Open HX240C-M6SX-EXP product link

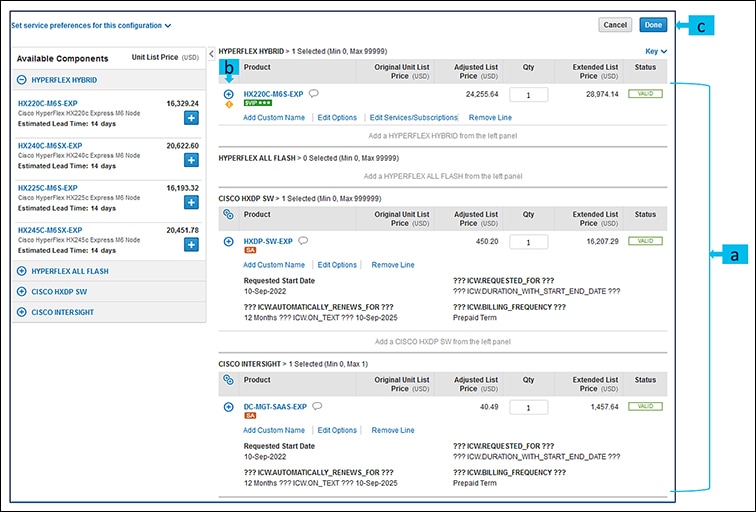(x=50, y=146)
